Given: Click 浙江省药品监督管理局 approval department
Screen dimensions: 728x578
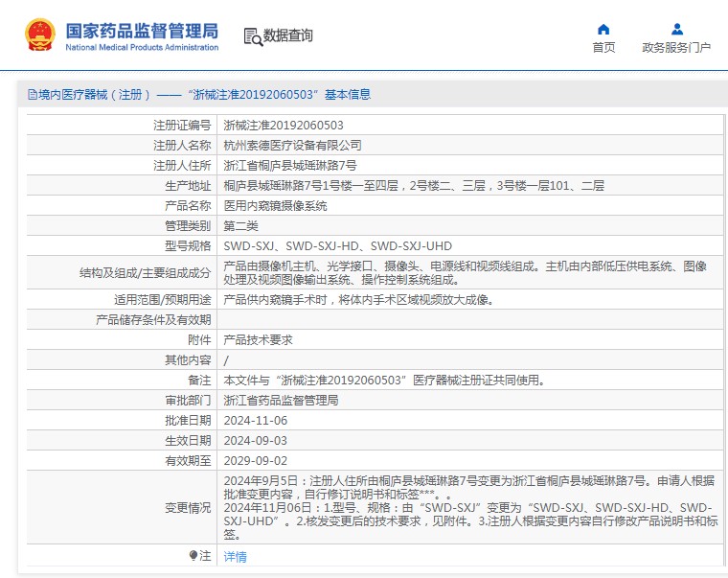Looking at the screenshot, I should point(281,400).
